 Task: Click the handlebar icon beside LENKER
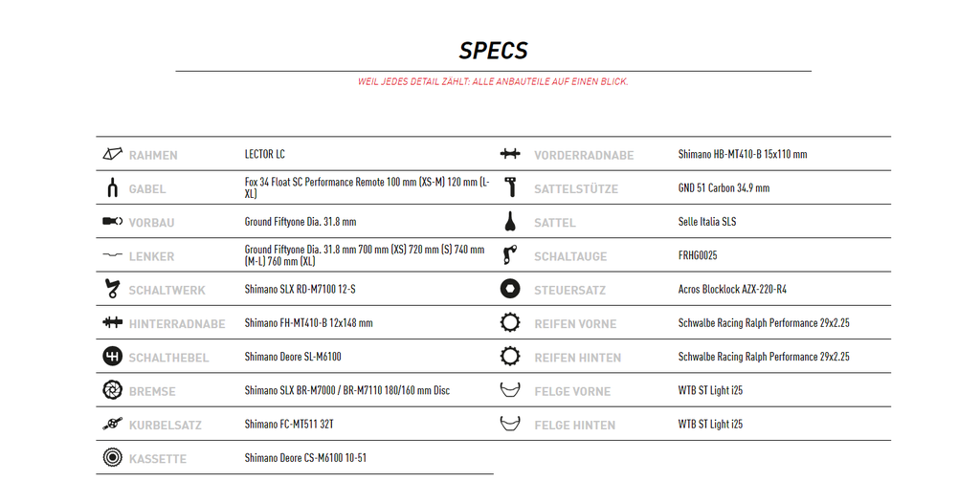(113, 255)
